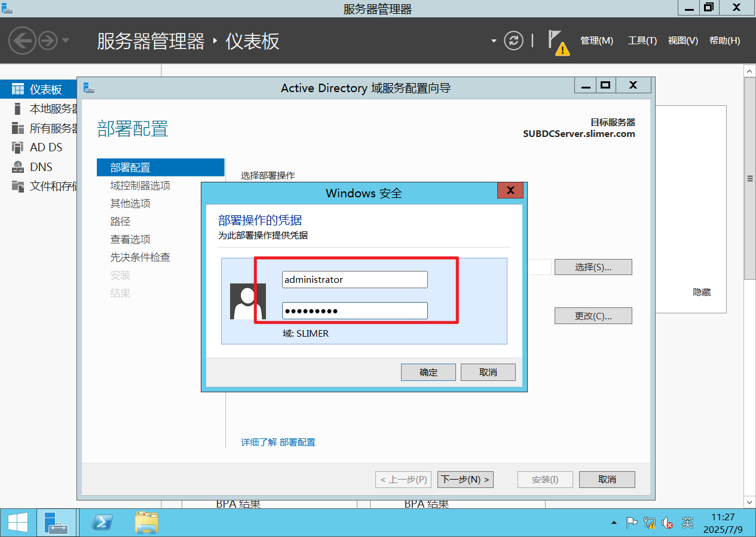Open the 工具(T) menu
756x537 pixels.
click(642, 41)
